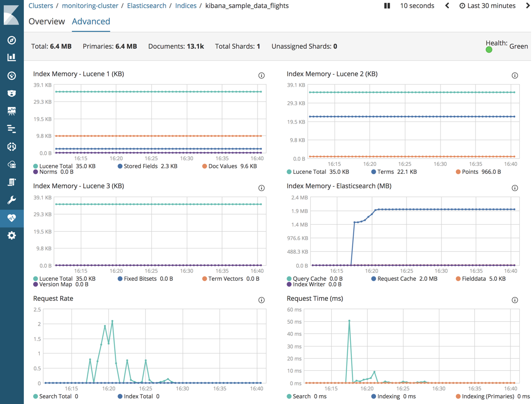This screenshot has height=404, width=532.
Task: Click the info icon on Request Rate chart
Action: pos(262,300)
